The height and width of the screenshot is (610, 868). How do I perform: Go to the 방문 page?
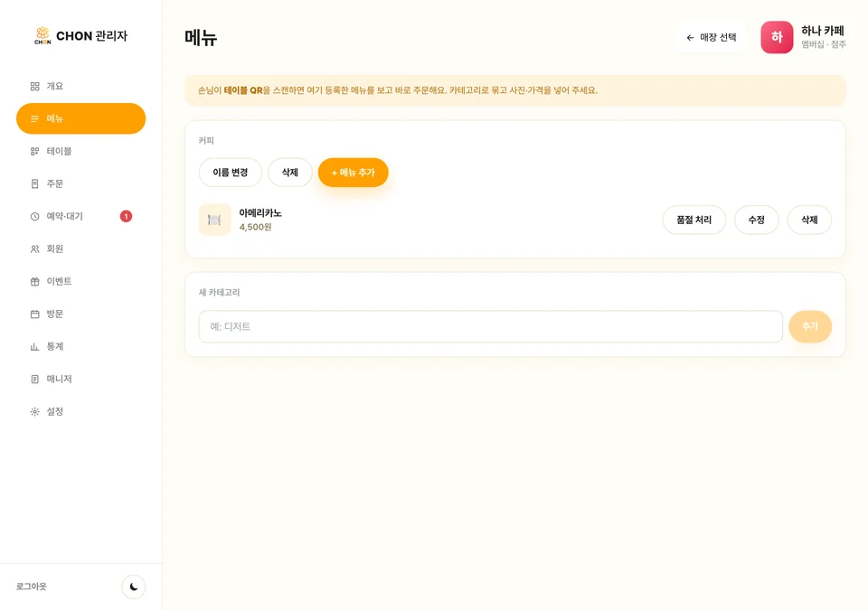click(80, 314)
